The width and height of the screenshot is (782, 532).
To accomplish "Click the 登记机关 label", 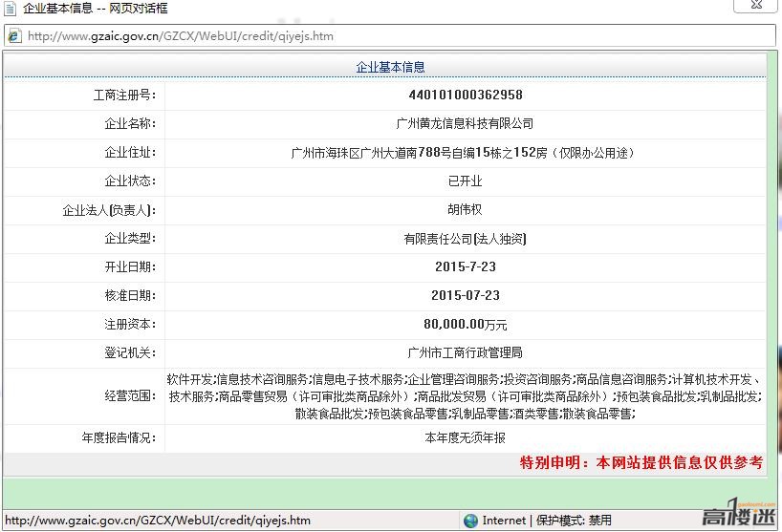I will click(130, 352).
